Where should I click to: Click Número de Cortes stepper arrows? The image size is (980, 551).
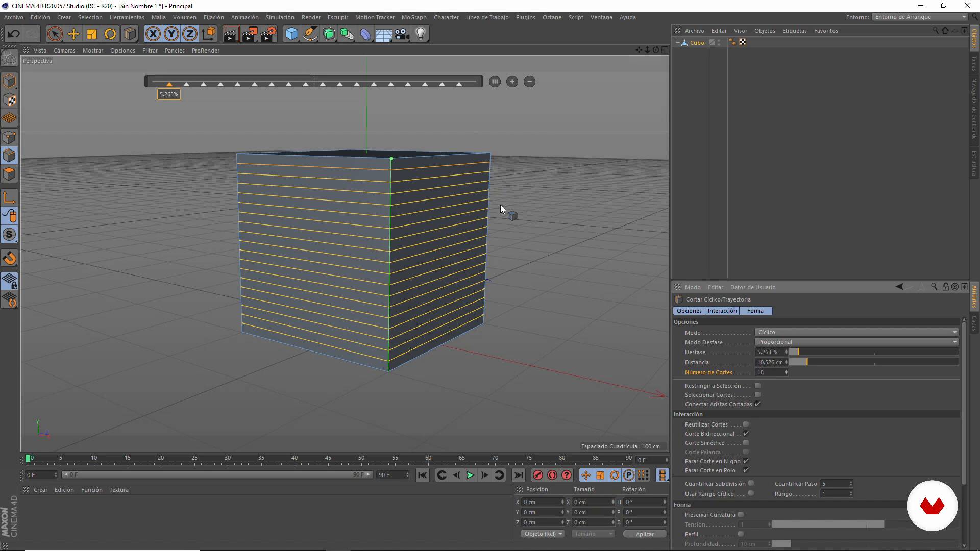pyautogui.click(x=786, y=372)
